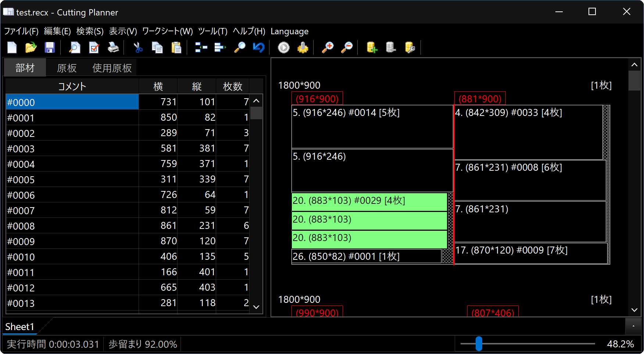The height and width of the screenshot is (354, 644).
Task: Select the #0013 row comment cell
Action: [72, 303]
